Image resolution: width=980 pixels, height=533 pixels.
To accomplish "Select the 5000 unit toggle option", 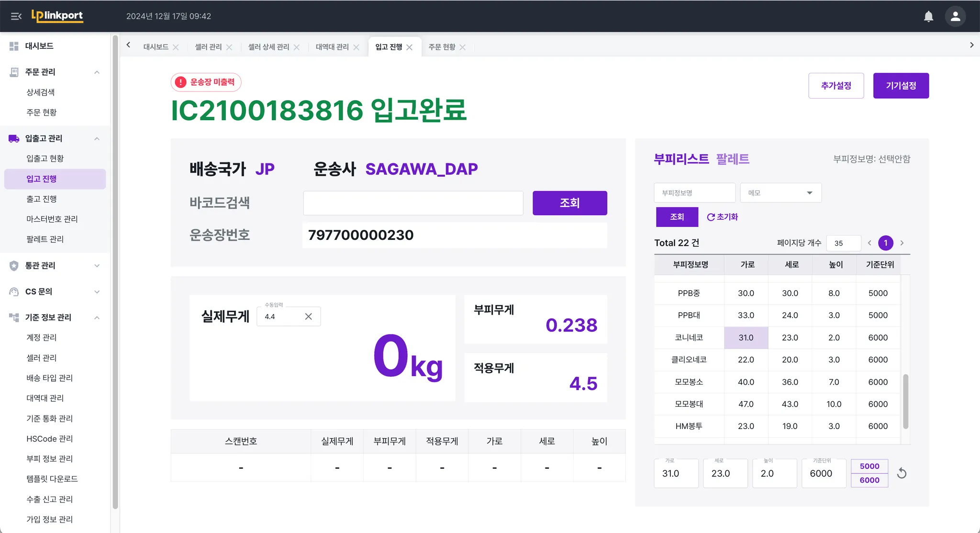I will coord(869,466).
